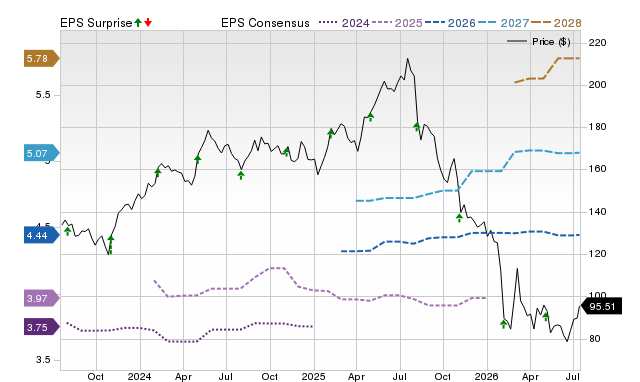640x382 pixels.
Task: Click the 140 price axis label
Action: (598, 212)
